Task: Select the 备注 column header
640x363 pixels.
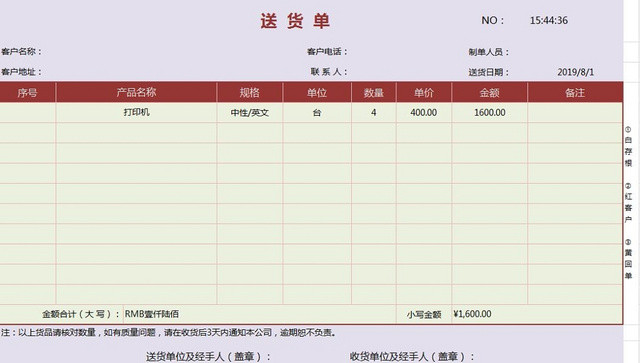Action: point(575,92)
